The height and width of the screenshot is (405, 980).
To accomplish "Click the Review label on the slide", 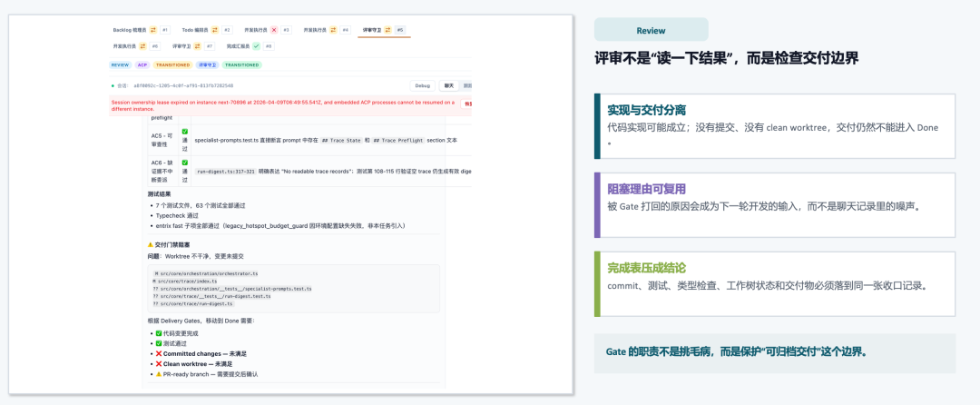I will [651, 30].
